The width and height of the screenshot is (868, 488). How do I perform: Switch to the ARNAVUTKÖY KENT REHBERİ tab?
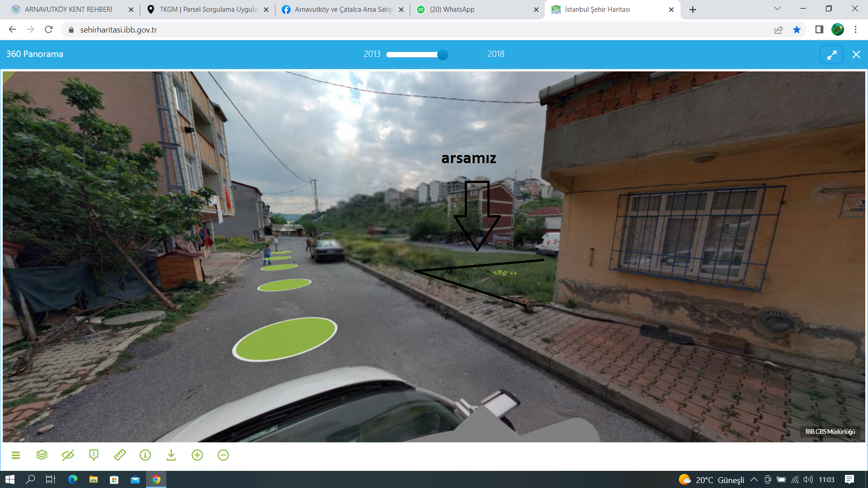pyautogui.click(x=68, y=9)
